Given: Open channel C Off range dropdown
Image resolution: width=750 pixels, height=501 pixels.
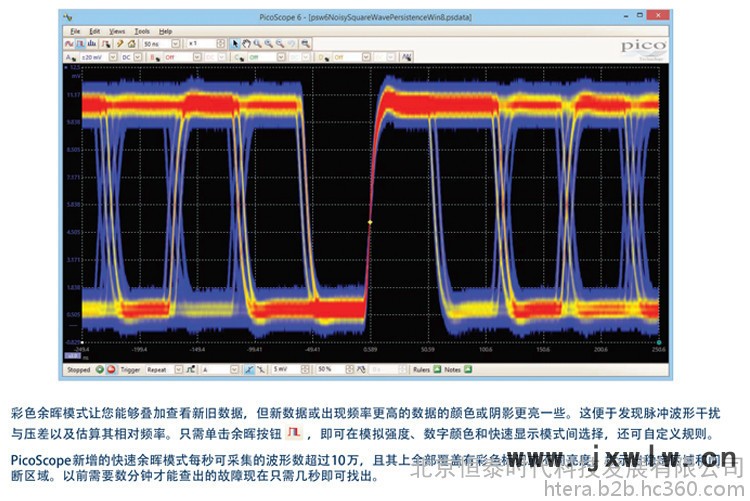Looking at the screenshot, I should point(280,57).
